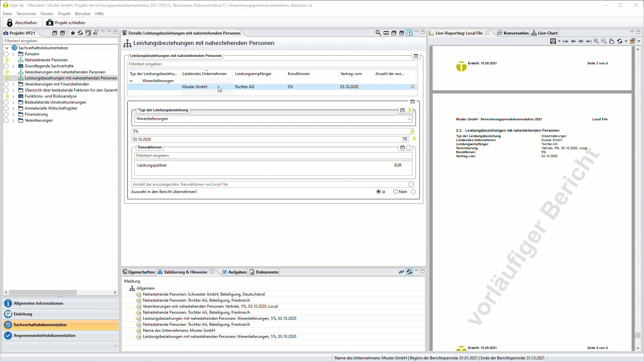Select the Nein radio button

pyautogui.click(x=395, y=192)
